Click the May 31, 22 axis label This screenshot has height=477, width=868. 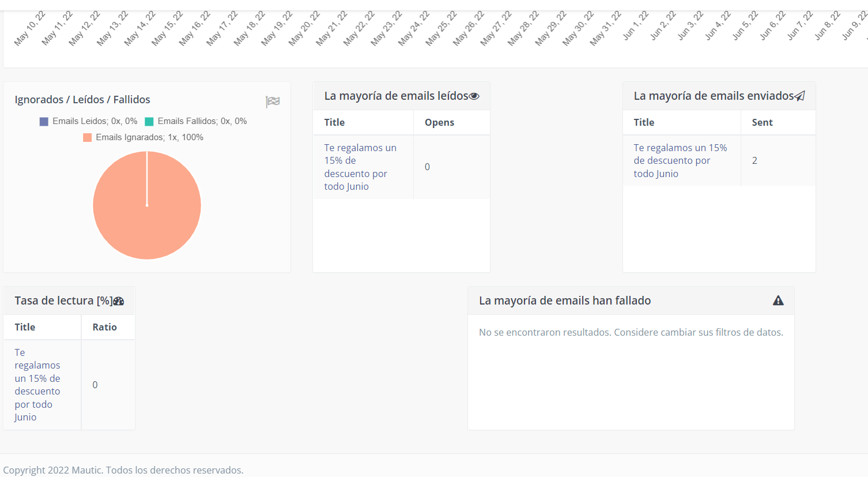pyautogui.click(x=605, y=28)
